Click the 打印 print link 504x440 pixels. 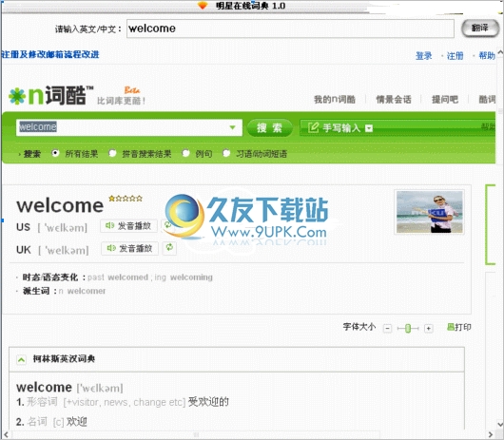[x=459, y=327]
